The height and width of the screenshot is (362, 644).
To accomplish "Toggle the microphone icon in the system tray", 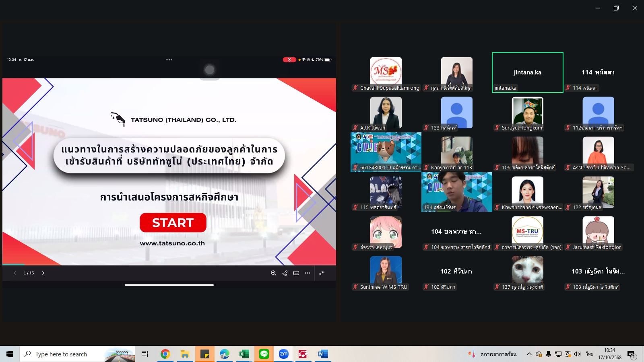I will pos(548,354).
